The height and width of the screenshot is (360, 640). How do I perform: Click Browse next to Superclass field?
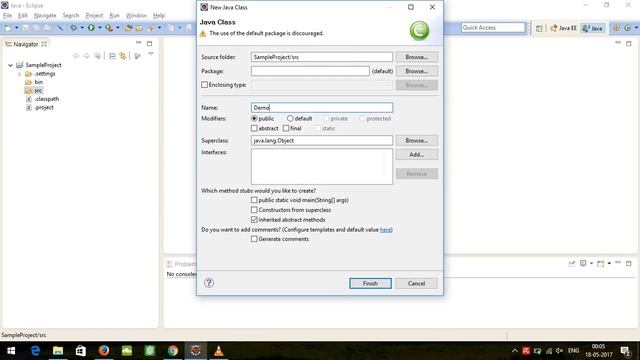click(x=416, y=140)
